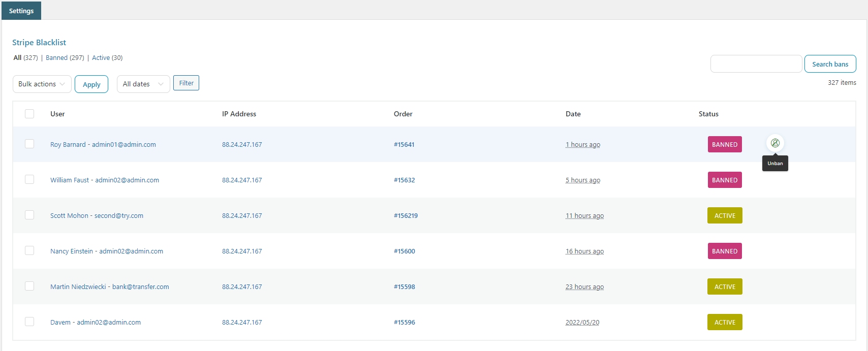The width and height of the screenshot is (868, 351).
Task: Open order #15641 link
Action: (x=404, y=145)
